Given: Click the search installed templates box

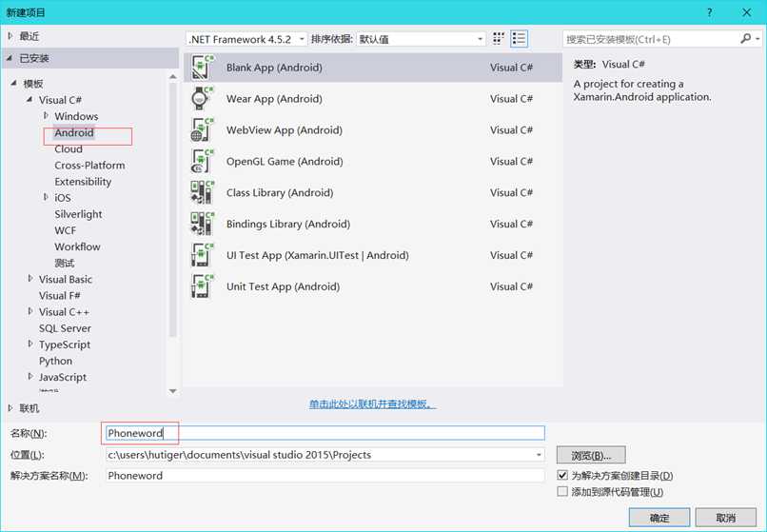Looking at the screenshot, I should [x=650, y=39].
